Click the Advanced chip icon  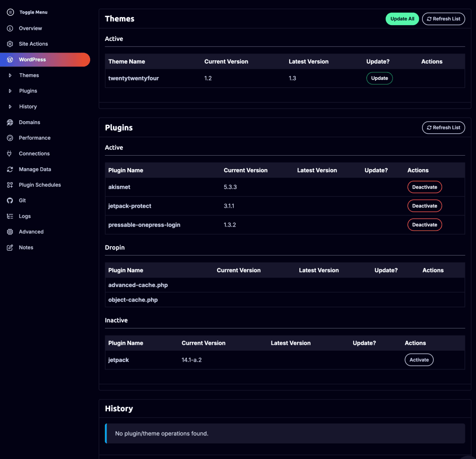tap(10, 232)
